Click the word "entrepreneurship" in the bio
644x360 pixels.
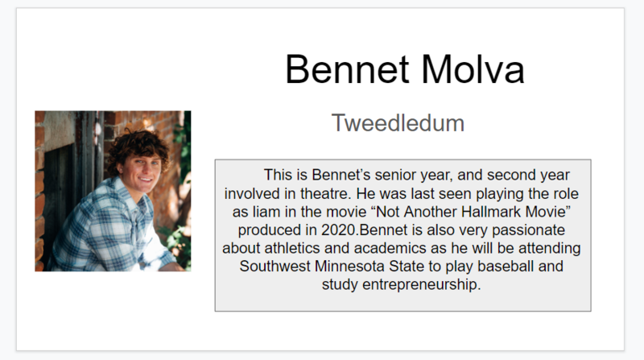[x=419, y=285]
